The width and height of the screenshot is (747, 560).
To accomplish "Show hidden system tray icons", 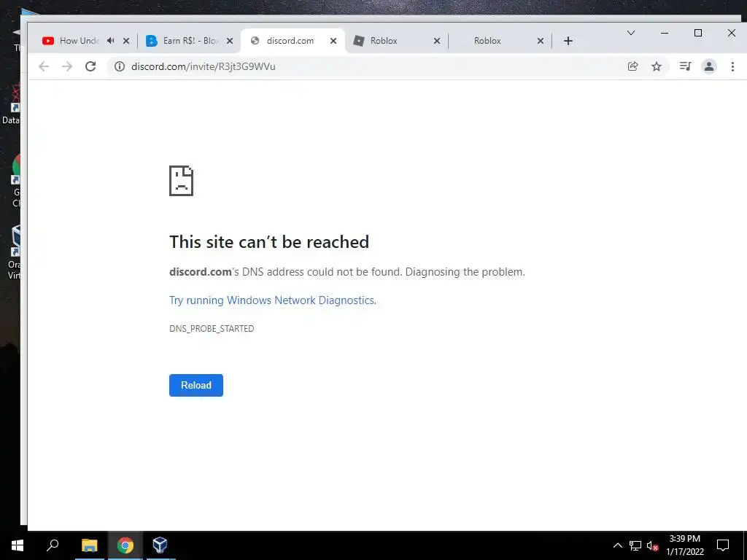I will tap(617, 545).
